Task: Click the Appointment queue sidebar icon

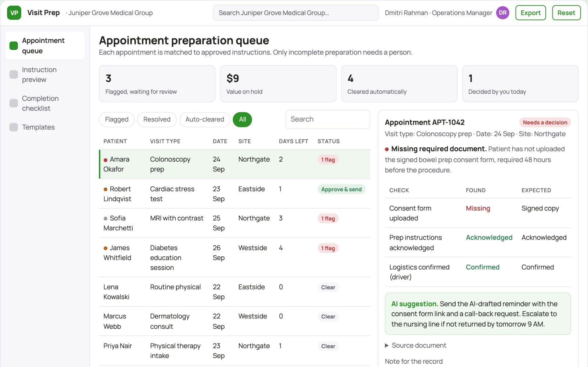Action: (14, 46)
